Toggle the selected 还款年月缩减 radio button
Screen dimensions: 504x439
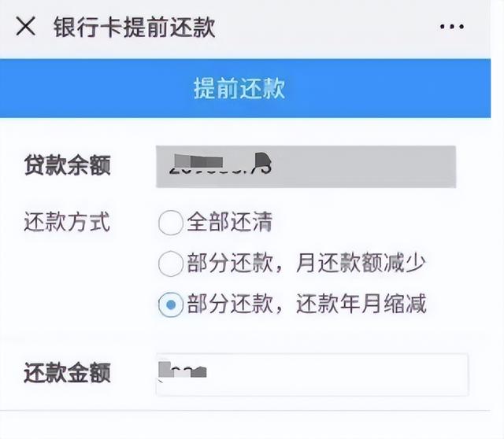pyautogui.click(x=171, y=304)
